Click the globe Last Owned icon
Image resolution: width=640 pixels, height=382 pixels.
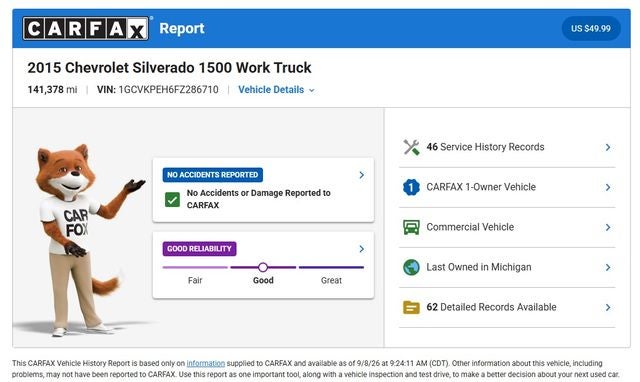(411, 267)
